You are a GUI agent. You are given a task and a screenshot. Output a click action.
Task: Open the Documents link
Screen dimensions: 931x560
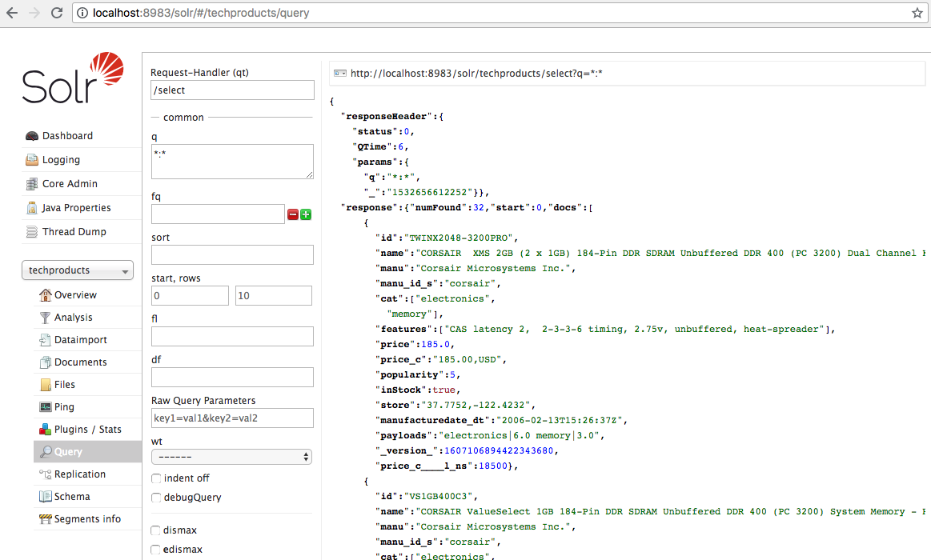coord(80,362)
